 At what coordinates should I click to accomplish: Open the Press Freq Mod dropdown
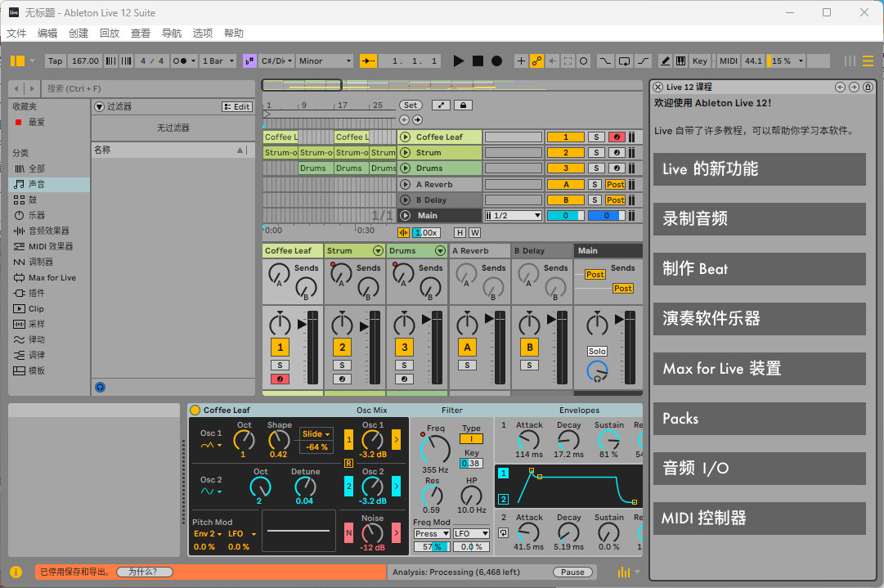tap(432, 533)
